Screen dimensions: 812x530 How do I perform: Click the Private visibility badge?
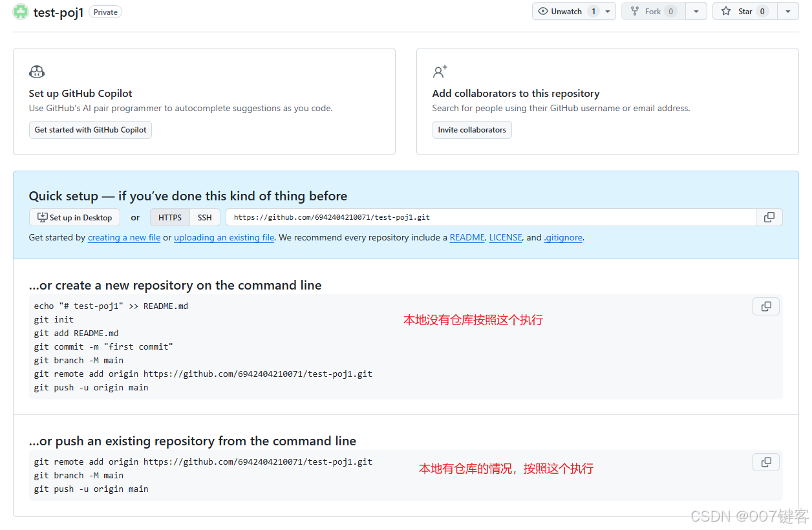(105, 12)
